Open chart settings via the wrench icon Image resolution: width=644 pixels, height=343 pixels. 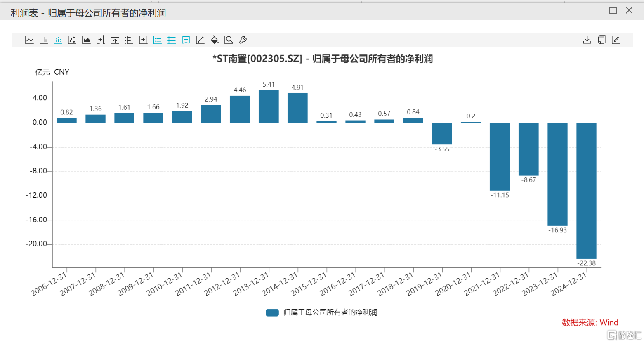tap(243, 40)
